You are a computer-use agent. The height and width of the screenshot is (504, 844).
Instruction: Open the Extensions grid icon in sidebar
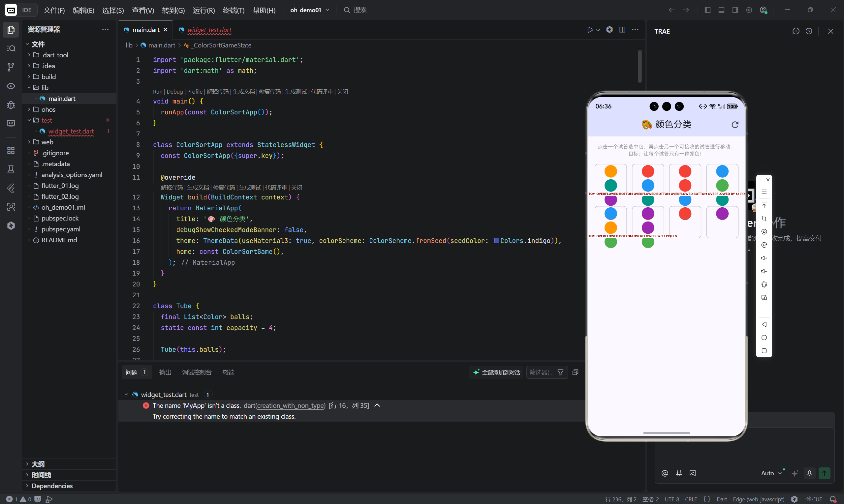pyautogui.click(x=11, y=150)
